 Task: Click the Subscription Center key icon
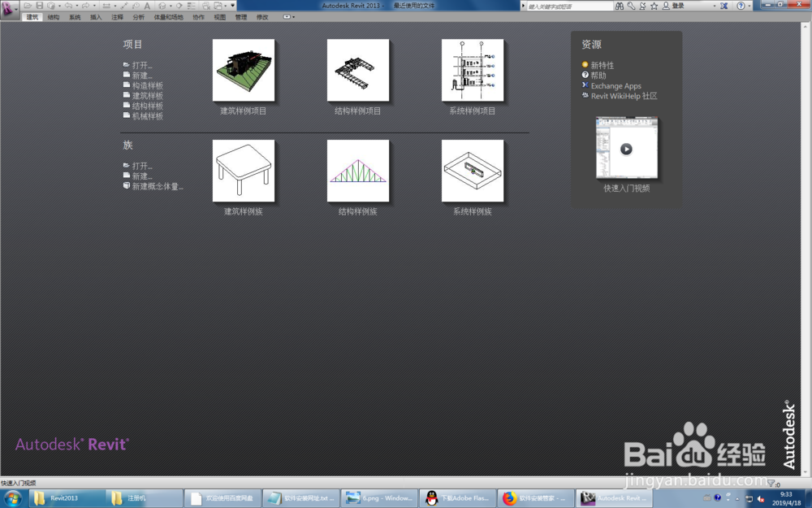pyautogui.click(x=631, y=6)
